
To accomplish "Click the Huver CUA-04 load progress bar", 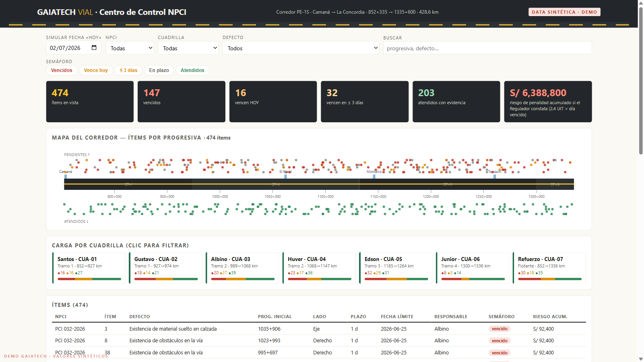I will (320, 279).
